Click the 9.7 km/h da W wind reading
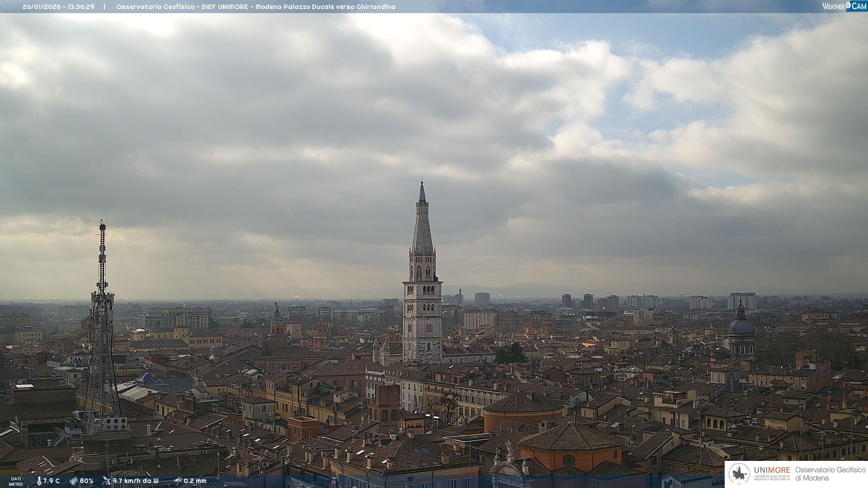 point(136,481)
